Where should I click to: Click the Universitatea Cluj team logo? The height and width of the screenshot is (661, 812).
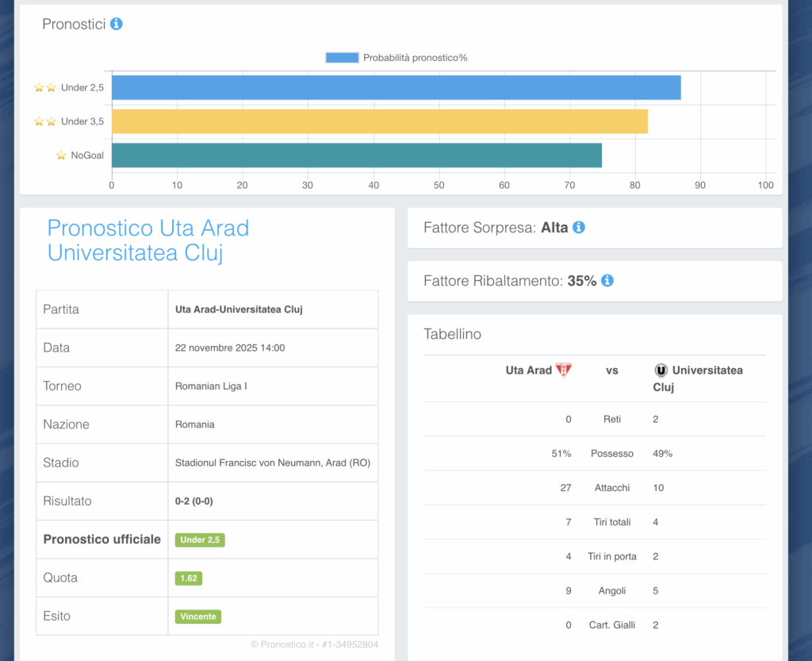[661, 370]
